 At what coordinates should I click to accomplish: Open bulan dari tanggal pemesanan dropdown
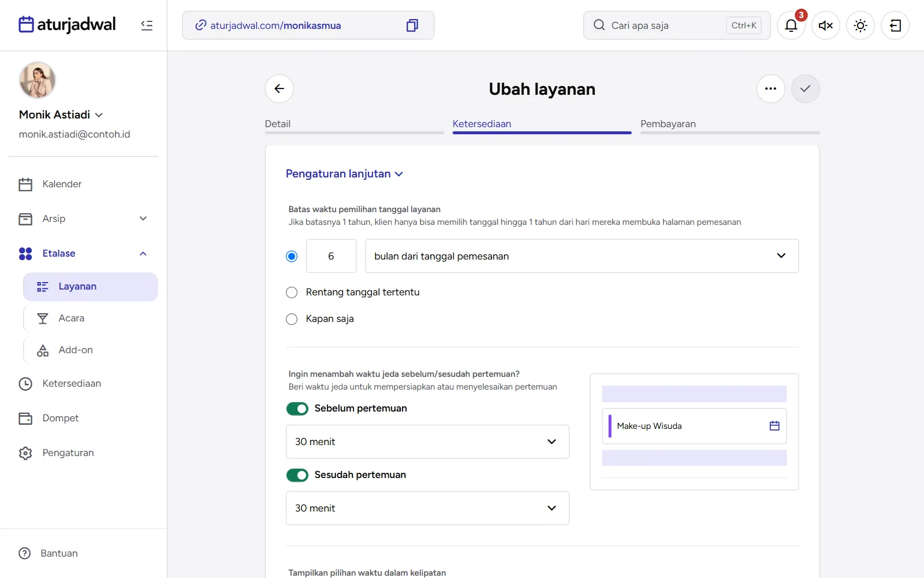tap(582, 256)
